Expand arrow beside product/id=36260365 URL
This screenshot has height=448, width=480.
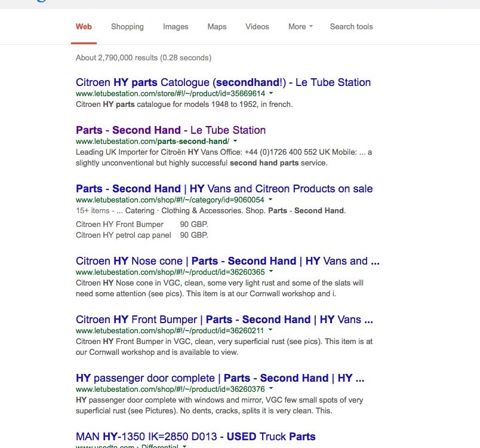pyautogui.click(x=271, y=272)
